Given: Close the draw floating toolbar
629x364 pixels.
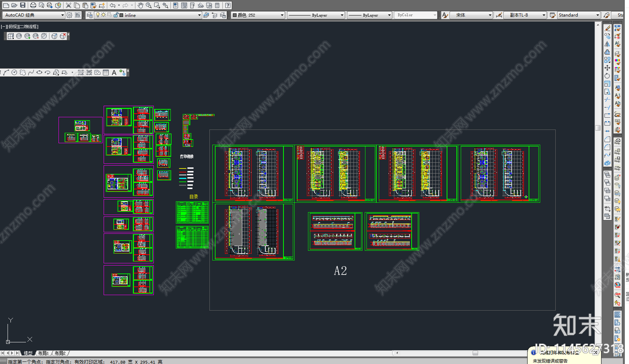Looking at the screenshot, I should 128,71.
